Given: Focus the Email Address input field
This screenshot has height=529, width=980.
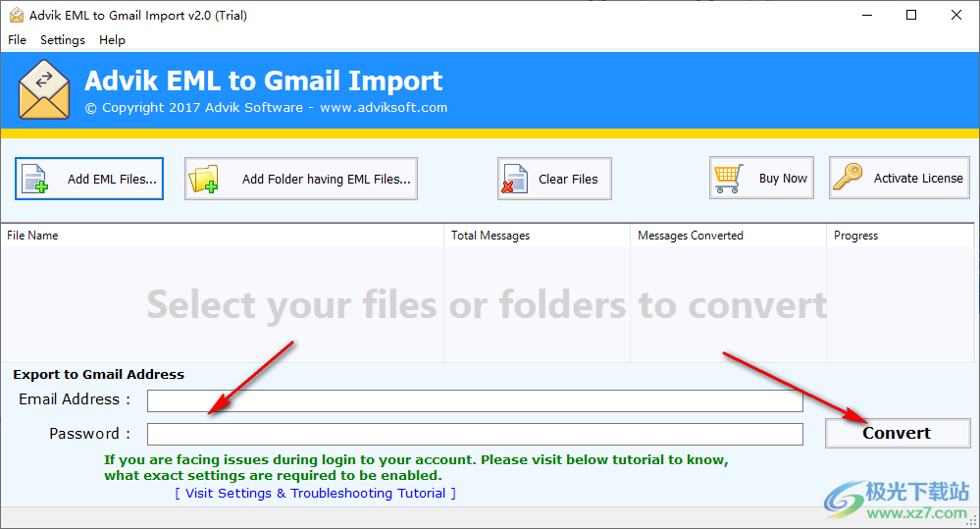Looking at the screenshot, I should coord(475,400).
